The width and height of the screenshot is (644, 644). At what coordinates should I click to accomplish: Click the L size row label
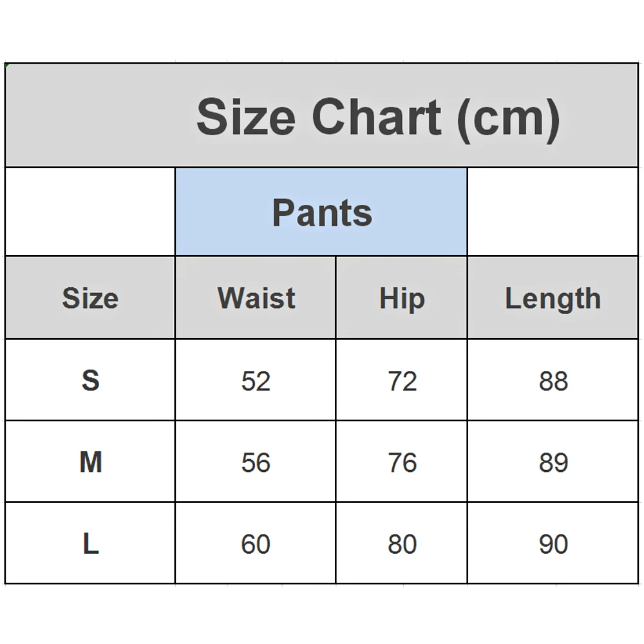(x=90, y=544)
